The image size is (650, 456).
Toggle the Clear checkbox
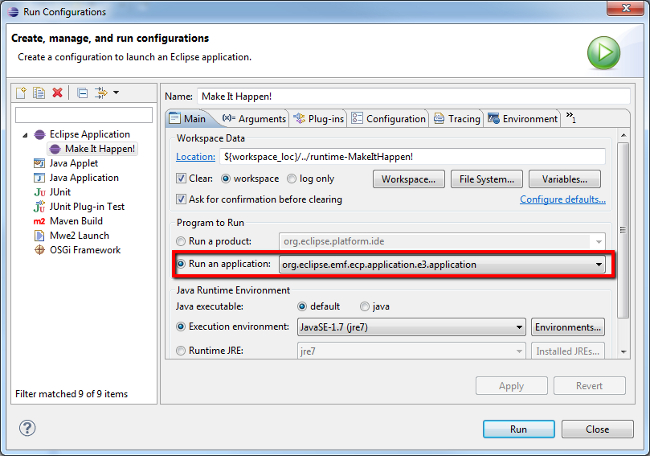tap(181, 179)
